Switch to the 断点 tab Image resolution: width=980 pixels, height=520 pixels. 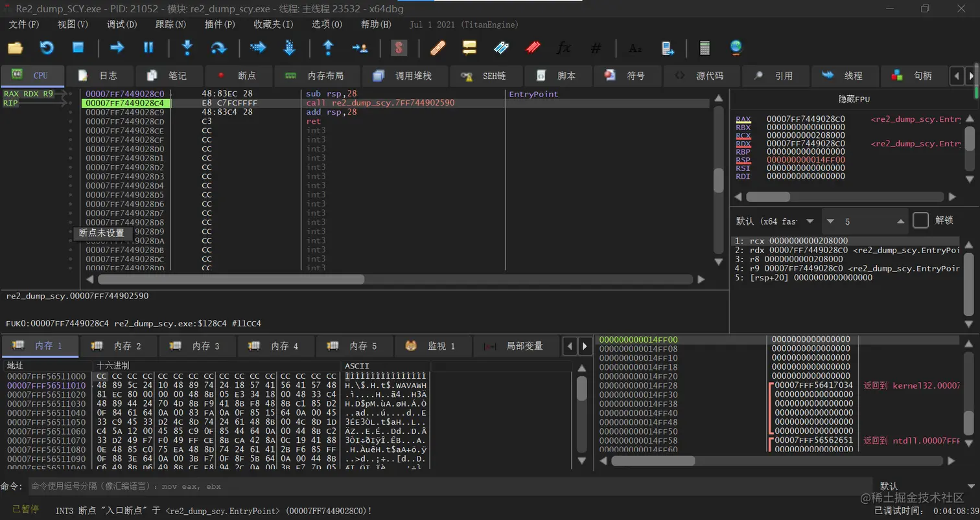click(x=237, y=76)
